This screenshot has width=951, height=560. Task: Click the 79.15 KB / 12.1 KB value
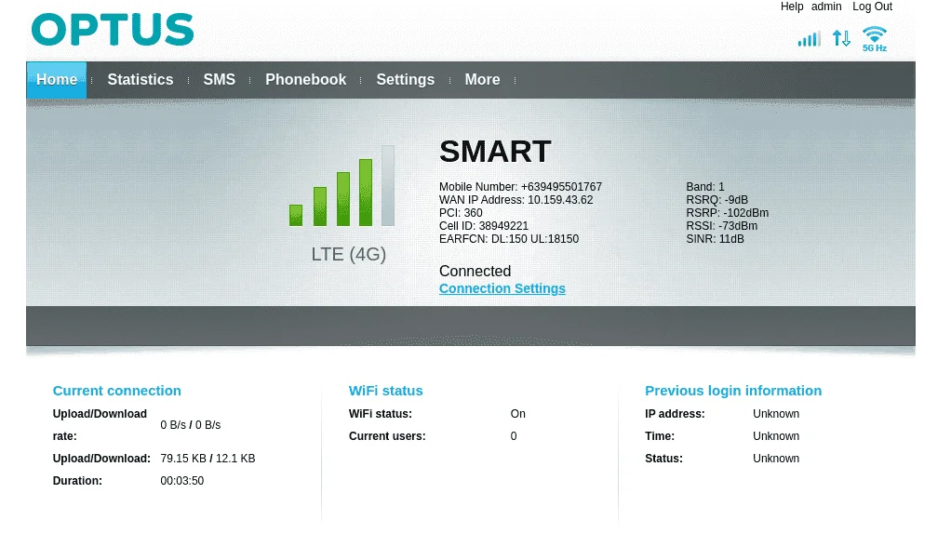click(x=208, y=459)
